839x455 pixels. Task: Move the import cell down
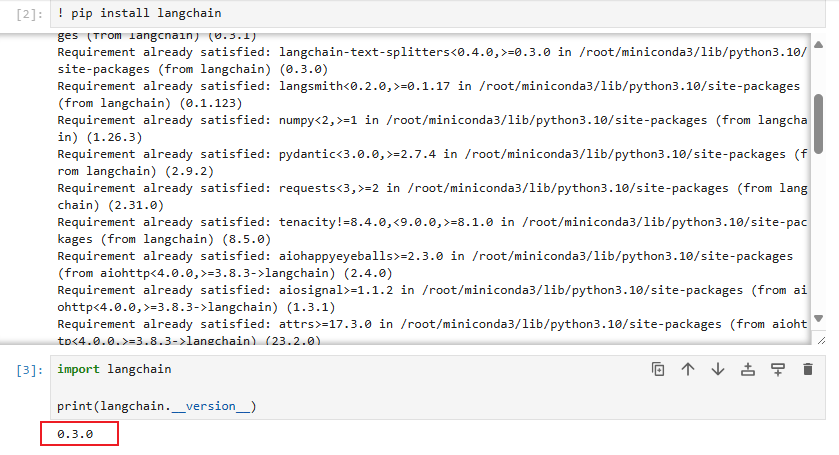718,369
